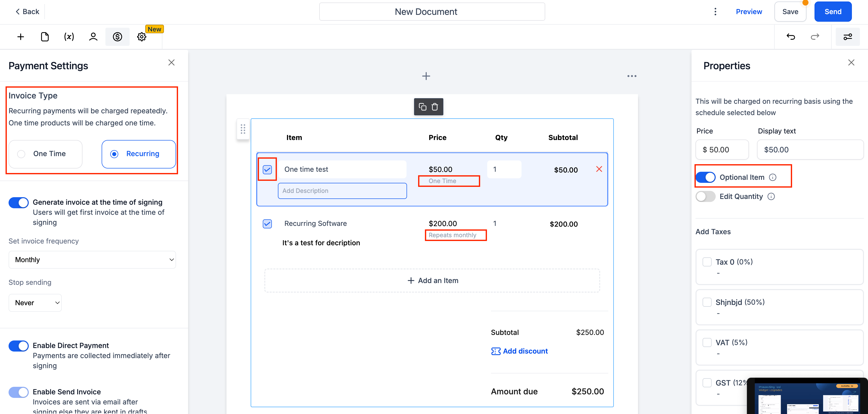Expand the Never stop sending dropdown
This screenshot has width=868, height=414.
[35, 303]
